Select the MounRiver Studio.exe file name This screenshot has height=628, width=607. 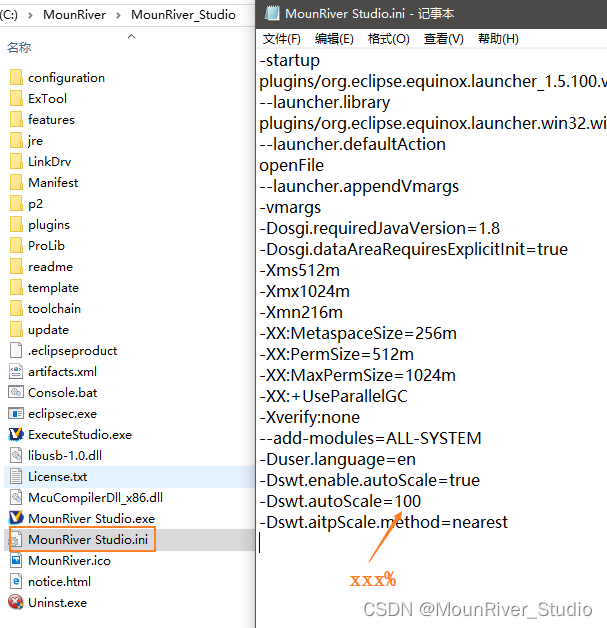pyautogui.click(x=91, y=518)
